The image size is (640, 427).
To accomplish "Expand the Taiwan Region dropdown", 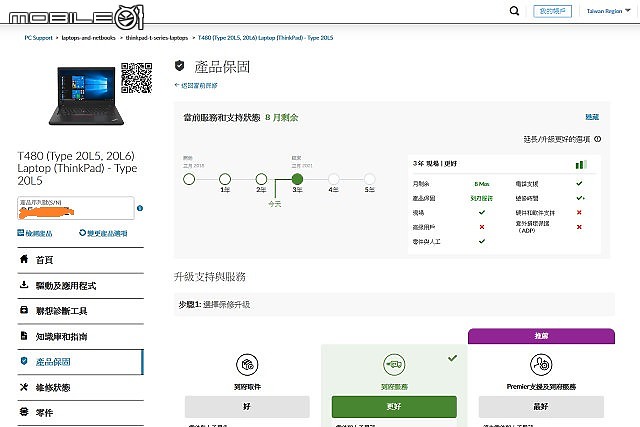I will pos(608,11).
